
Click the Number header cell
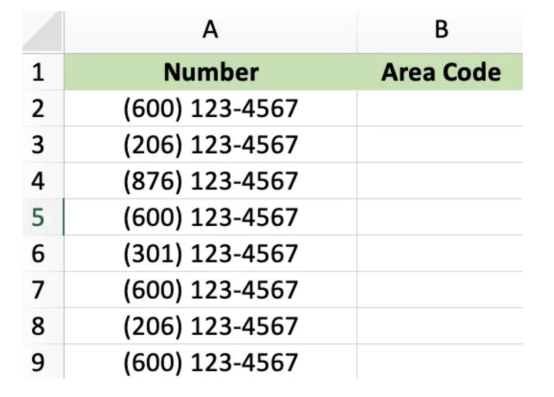pyautogui.click(x=211, y=72)
